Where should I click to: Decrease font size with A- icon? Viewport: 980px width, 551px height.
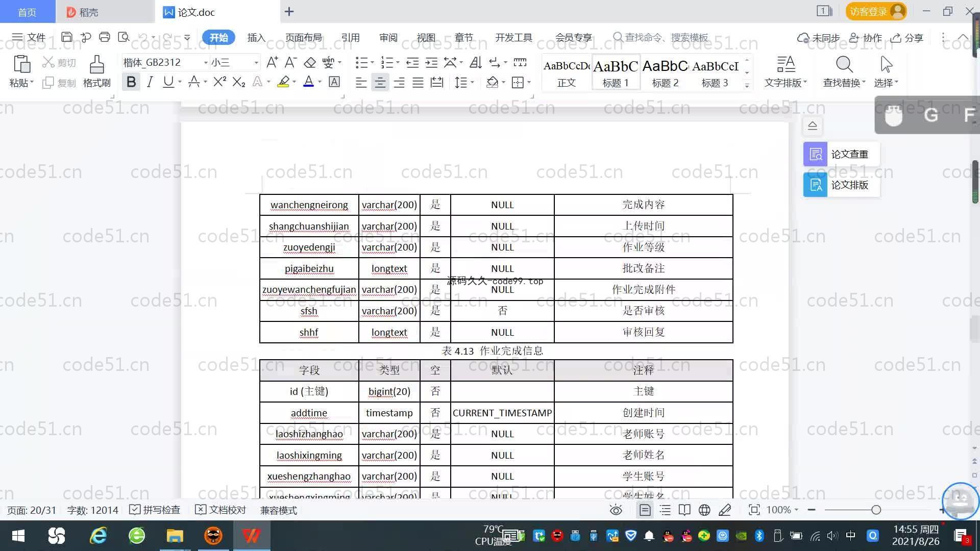pos(290,62)
